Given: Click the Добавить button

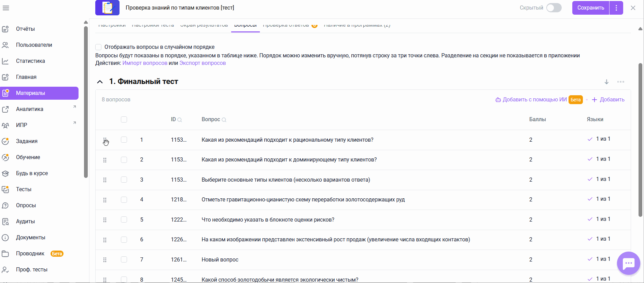Looking at the screenshot, I should pos(608,100).
